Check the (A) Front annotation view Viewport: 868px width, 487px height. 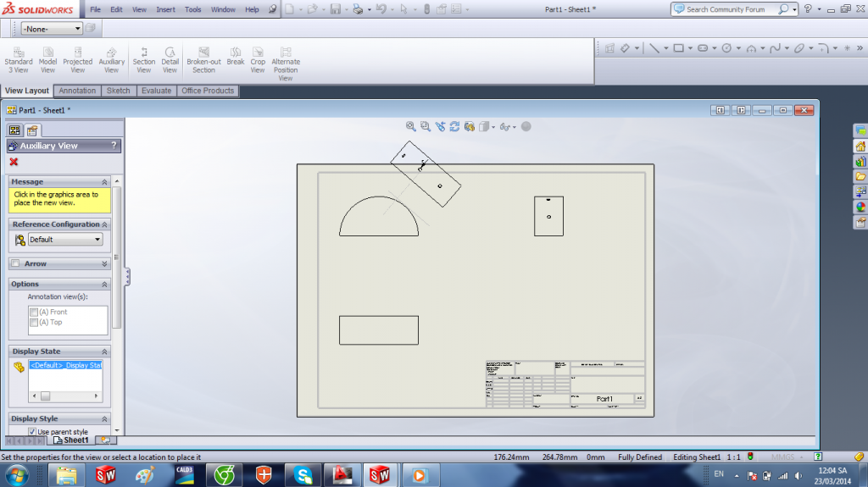click(x=34, y=313)
